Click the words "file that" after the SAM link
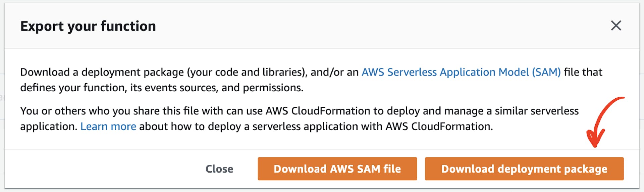 tap(583, 72)
